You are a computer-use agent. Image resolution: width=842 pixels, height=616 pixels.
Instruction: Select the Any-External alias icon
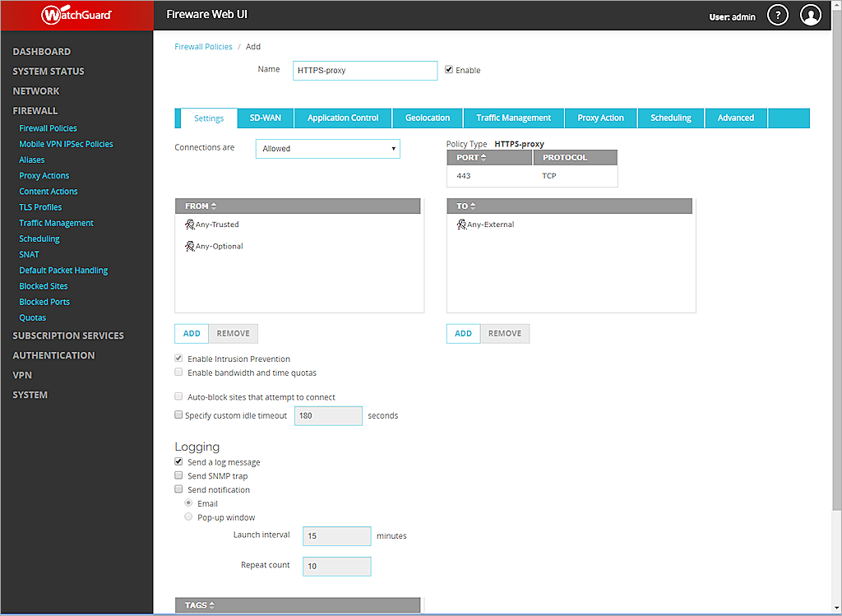(461, 224)
